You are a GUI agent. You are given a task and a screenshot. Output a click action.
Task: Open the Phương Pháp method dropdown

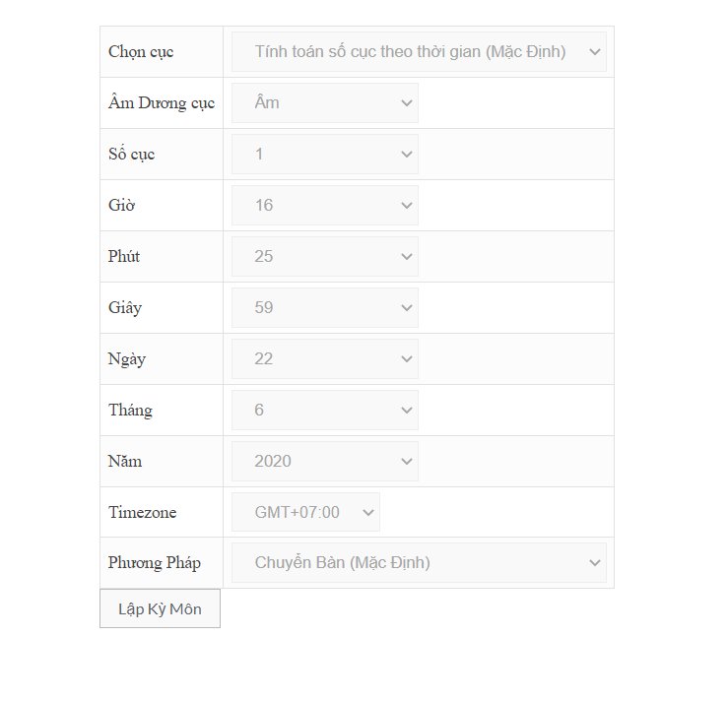418,562
